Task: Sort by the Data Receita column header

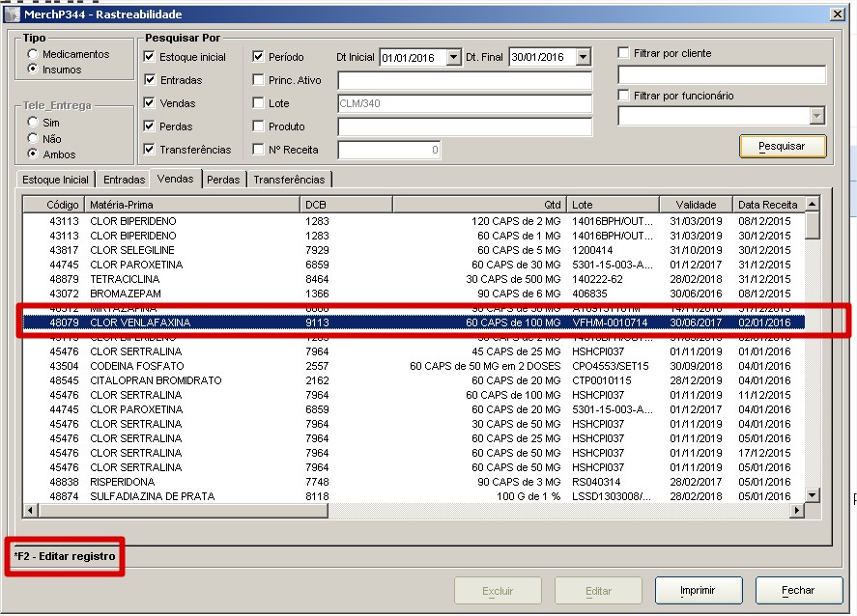Action: [x=768, y=205]
